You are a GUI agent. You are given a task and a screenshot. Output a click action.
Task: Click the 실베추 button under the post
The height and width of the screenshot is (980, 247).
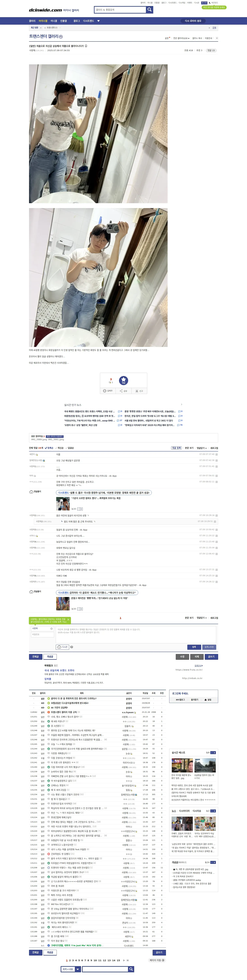point(108,391)
